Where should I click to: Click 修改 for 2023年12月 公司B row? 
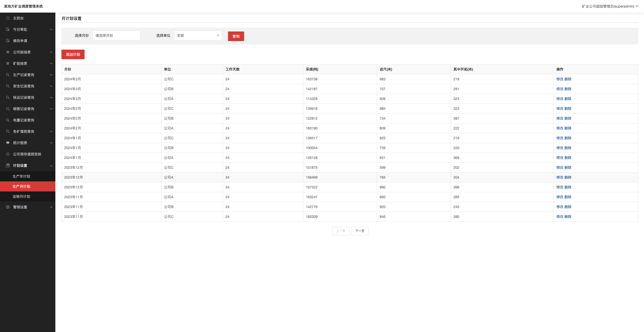(x=560, y=187)
